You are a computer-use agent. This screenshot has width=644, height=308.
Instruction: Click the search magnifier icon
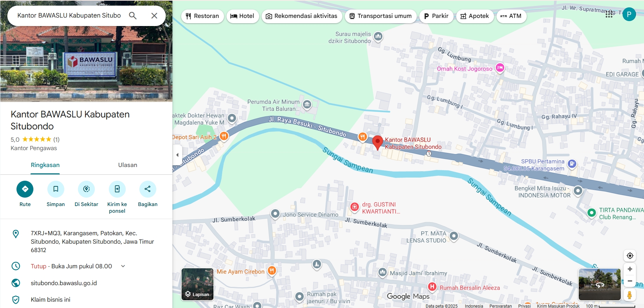[133, 15]
